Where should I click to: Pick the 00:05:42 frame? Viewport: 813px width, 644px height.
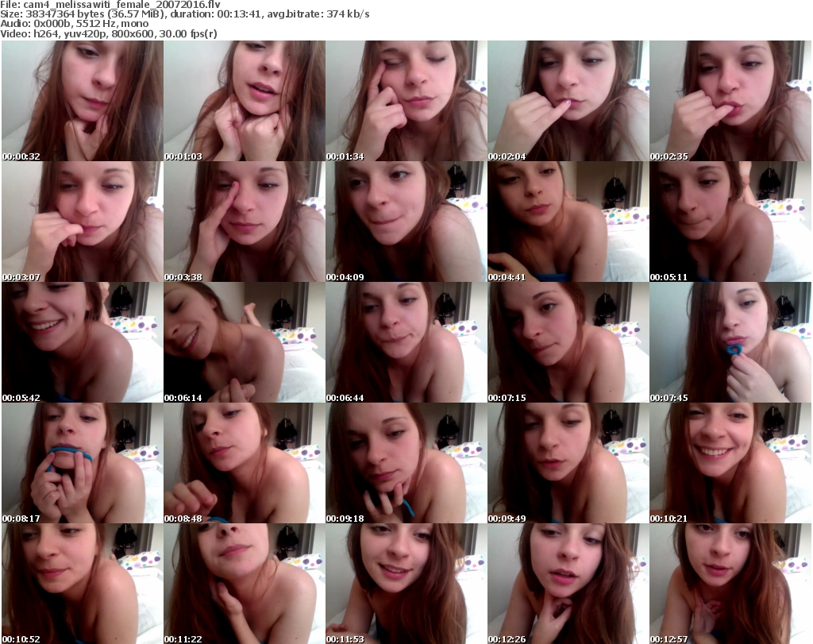point(83,342)
